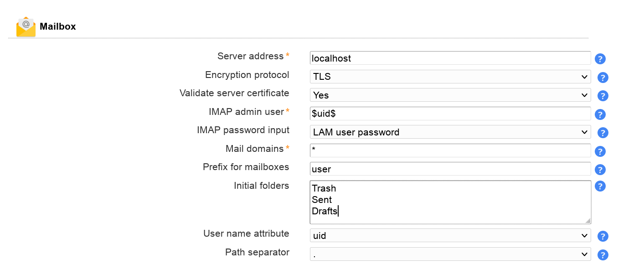The image size is (644, 280).
Task: Show help for Validate server certificate
Action: click(x=603, y=96)
